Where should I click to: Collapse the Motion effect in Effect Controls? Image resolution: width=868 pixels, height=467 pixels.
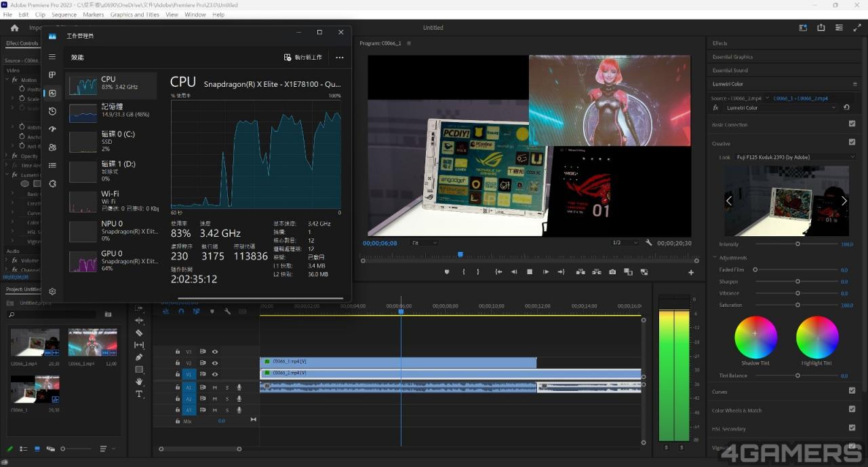[6, 79]
